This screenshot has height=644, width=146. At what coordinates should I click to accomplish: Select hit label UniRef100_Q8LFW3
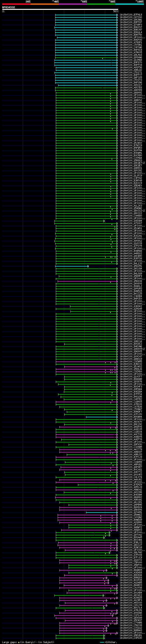(x=131, y=552)
